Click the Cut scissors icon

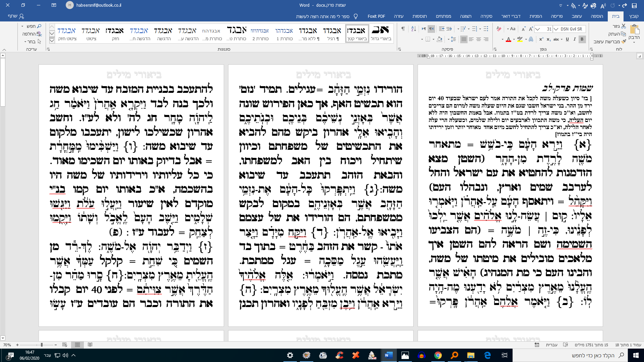coord(624,26)
